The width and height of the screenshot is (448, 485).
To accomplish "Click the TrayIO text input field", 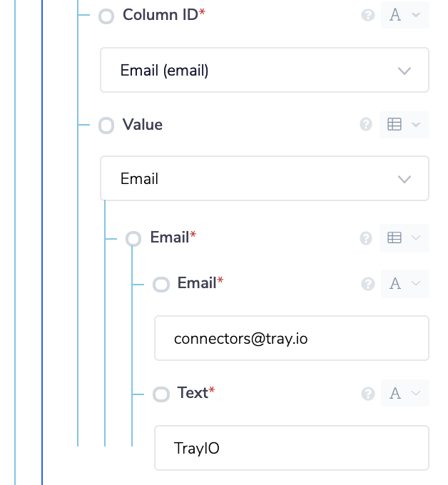I will 291,448.
